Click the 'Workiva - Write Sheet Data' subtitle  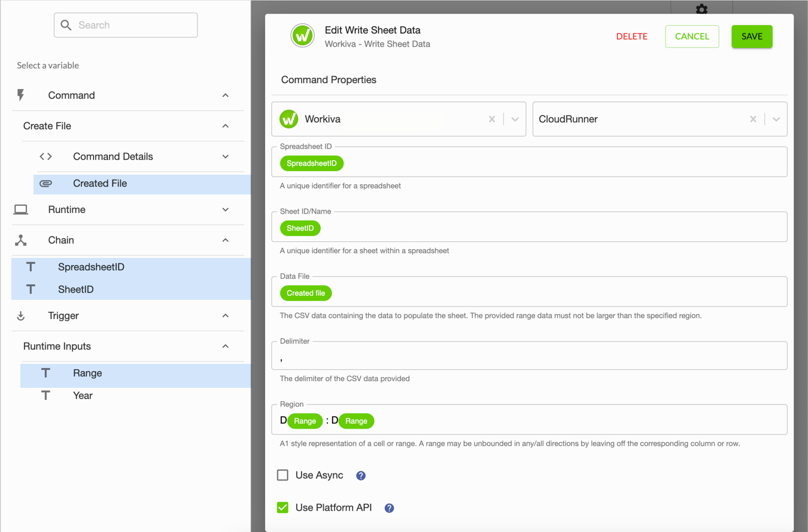pyautogui.click(x=377, y=44)
